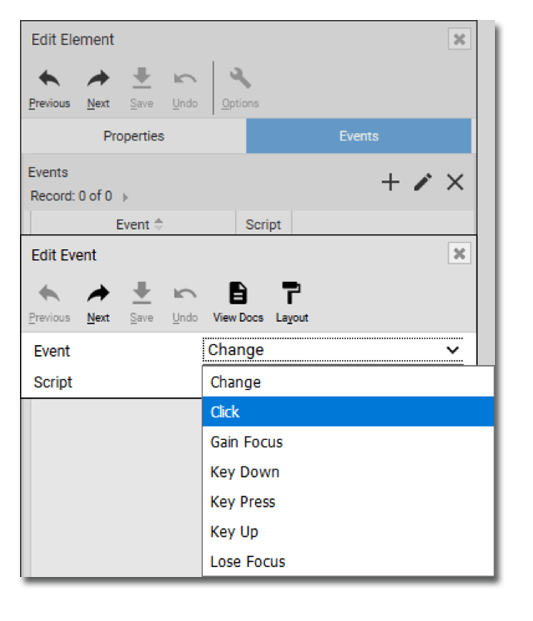Select the Events tab
This screenshot has height=621, width=533.
pyautogui.click(x=359, y=136)
